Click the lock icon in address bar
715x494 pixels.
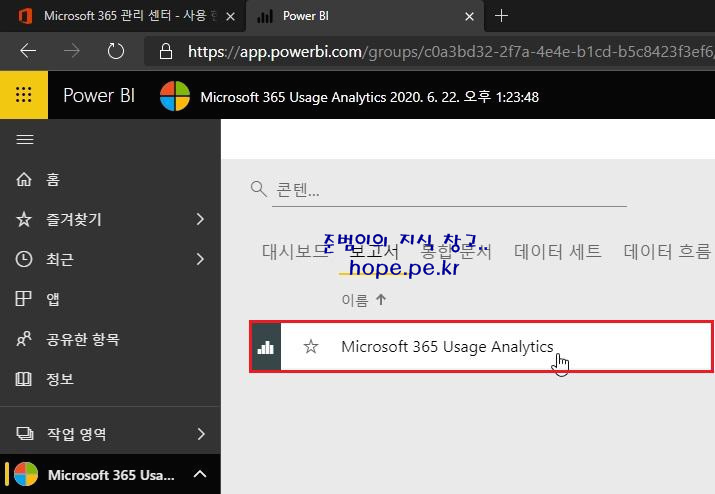(x=166, y=52)
